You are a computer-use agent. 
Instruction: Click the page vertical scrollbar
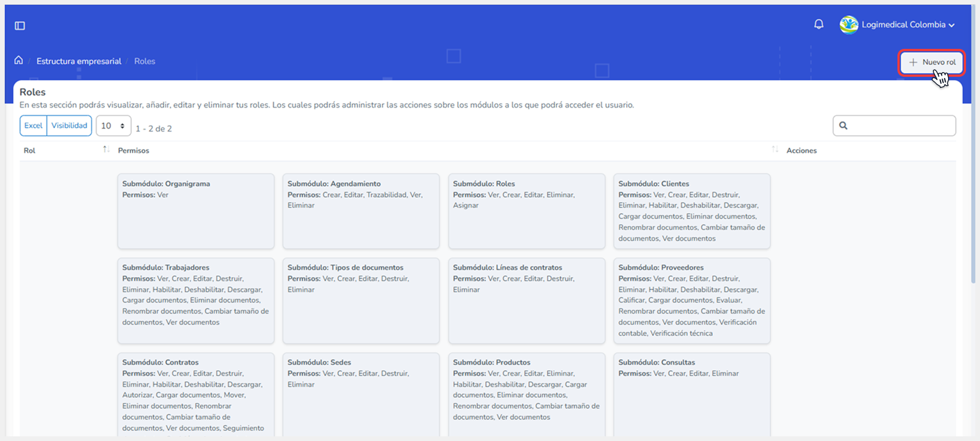point(973,175)
